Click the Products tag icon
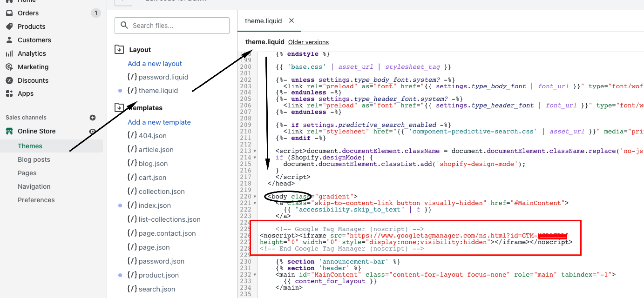Viewport: 644px width, 298px height. [9, 26]
